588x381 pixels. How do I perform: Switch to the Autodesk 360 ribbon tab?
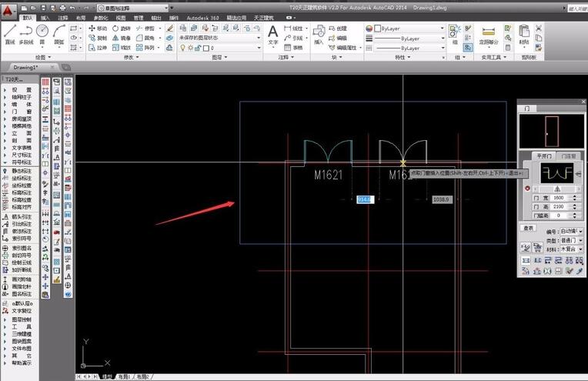[x=202, y=18]
